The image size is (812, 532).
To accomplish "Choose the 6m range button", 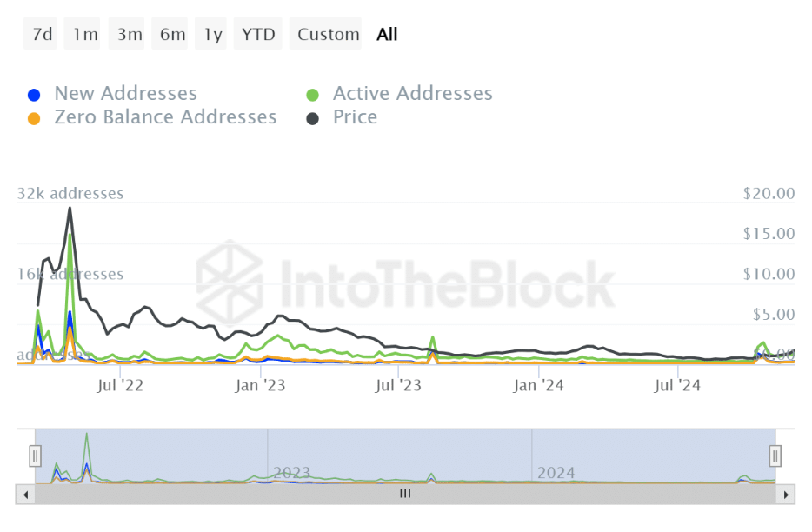I will tap(170, 34).
